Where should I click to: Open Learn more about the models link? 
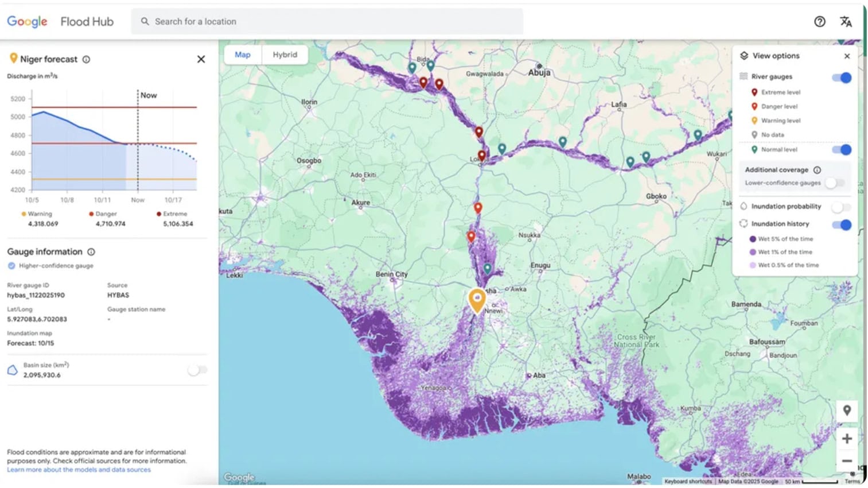click(x=79, y=470)
